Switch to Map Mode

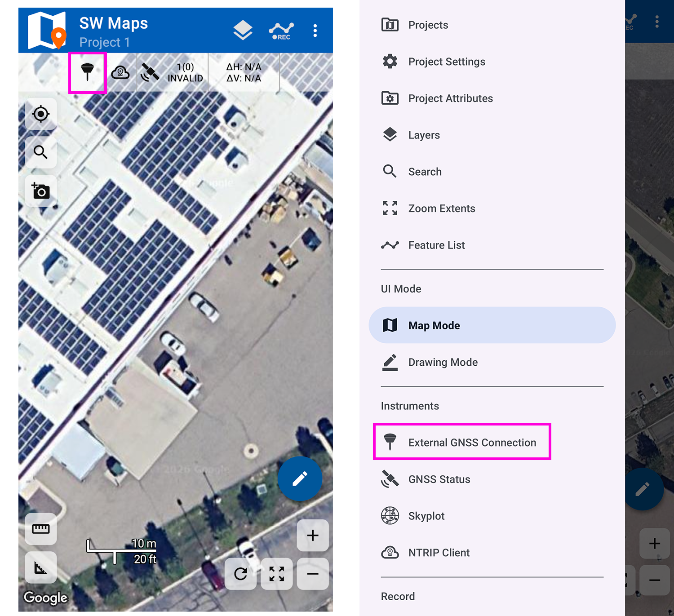pos(492,325)
